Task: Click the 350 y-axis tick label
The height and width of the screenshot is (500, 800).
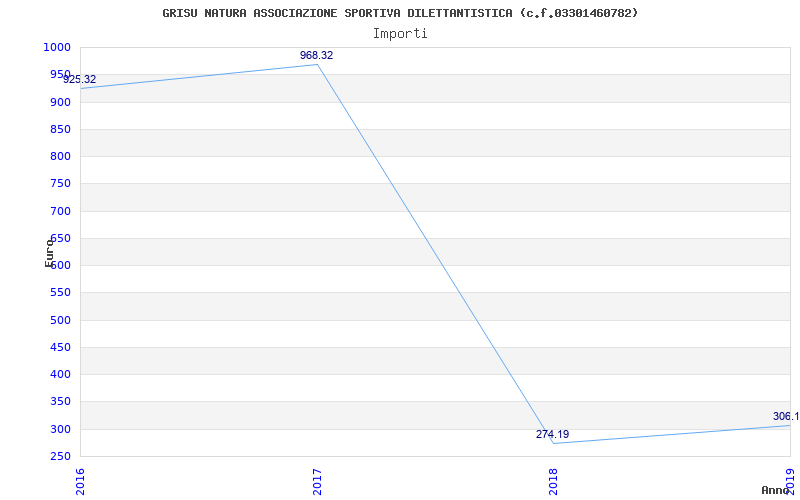Action: (60, 402)
